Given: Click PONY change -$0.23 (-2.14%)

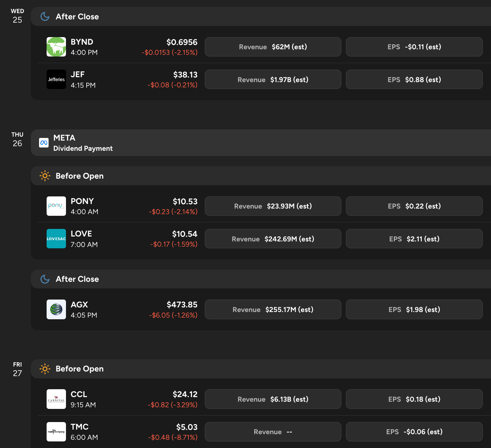Looking at the screenshot, I should [x=173, y=212].
